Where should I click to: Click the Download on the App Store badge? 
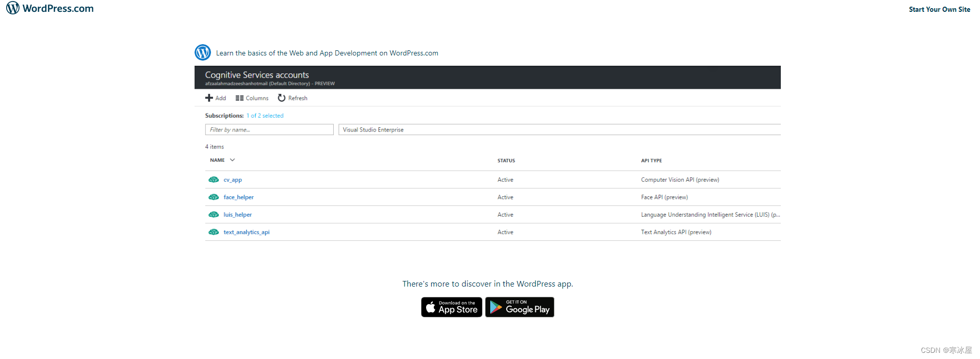(x=452, y=307)
